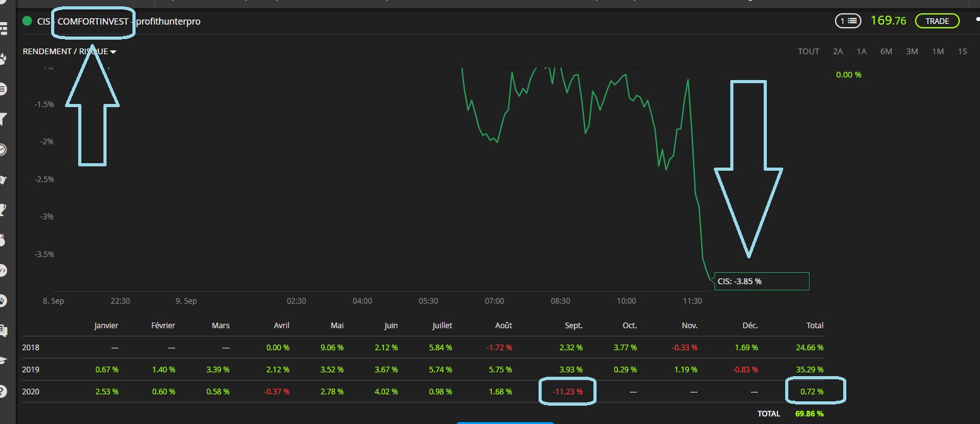Click the Sept. column header
The height and width of the screenshot is (424, 980).
pyautogui.click(x=573, y=326)
